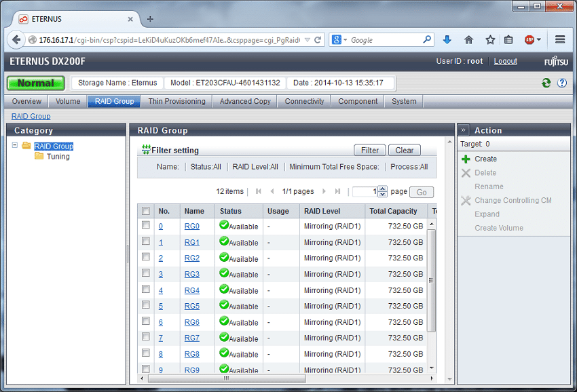Check the box for RG3
The height and width of the screenshot is (392, 577).
point(146,273)
